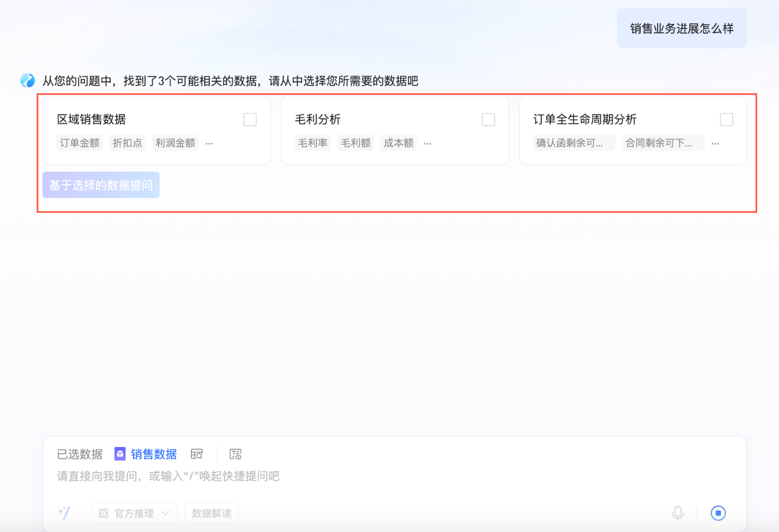Focus the question input field
The image size is (779, 532).
tap(394, 476)
